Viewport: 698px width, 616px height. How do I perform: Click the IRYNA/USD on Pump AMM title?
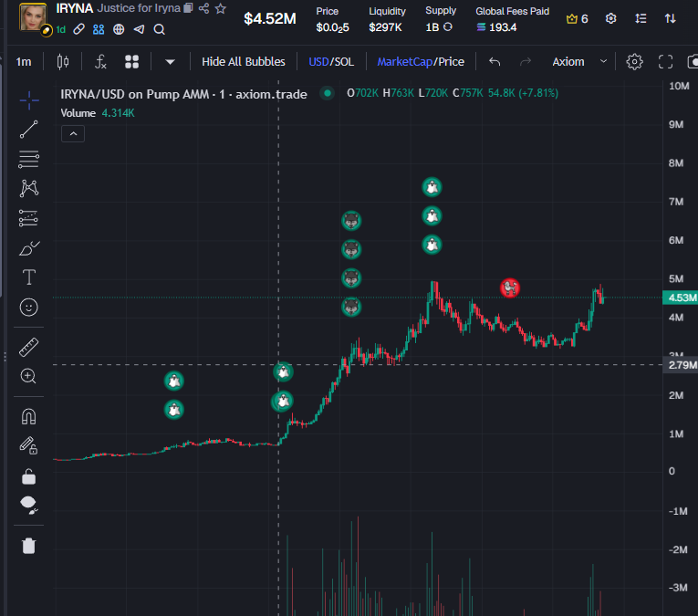point(183,94)
